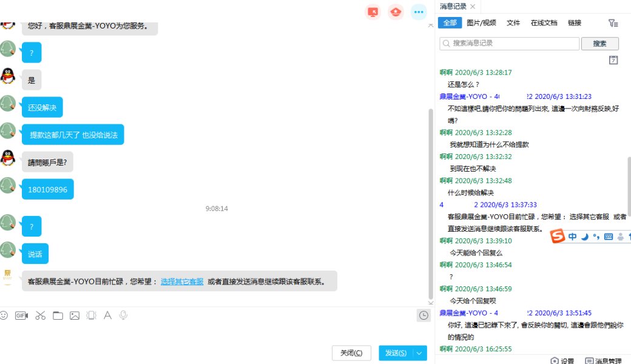Image resolution: width=631 pixels, height=364 pixels.
Task: Open 消息管理 message manager
Action: pyautogui.click(x=604, y=361)
